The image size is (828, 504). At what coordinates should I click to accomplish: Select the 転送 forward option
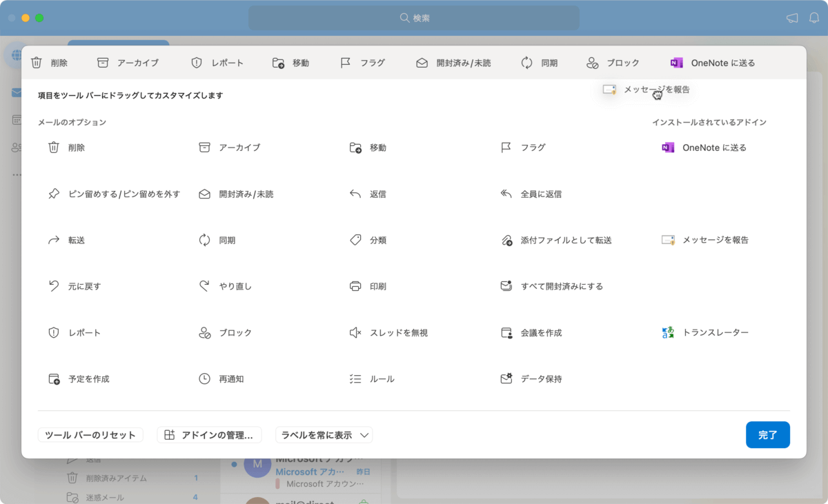[66, 241]
